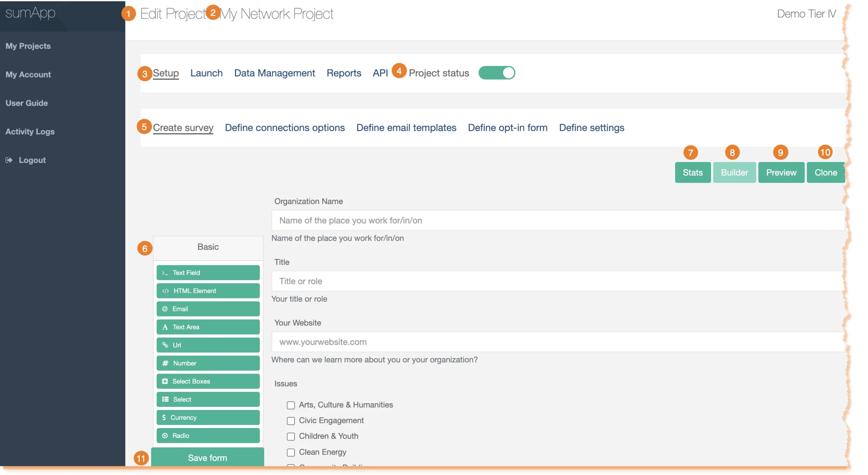Click the Logout arrow icon
Image resolution: width=868 pixels, height=475 pixels.
click(9, 160)
